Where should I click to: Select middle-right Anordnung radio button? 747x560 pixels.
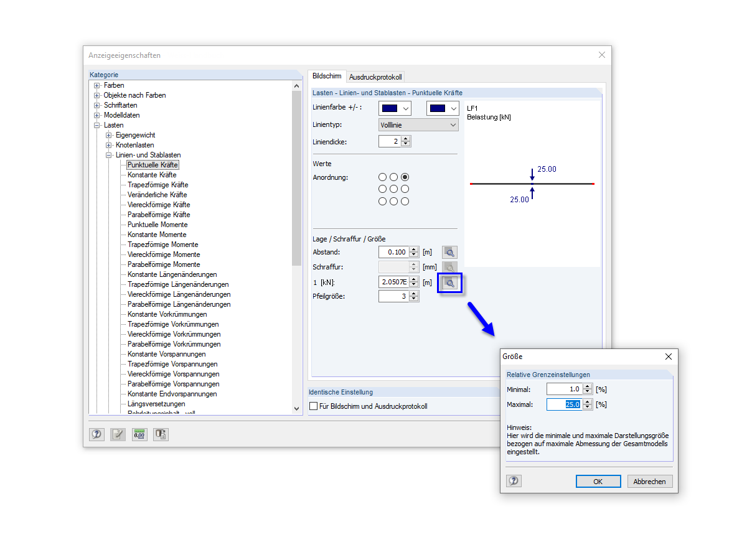pyautogui.click(x=405, y=189)
